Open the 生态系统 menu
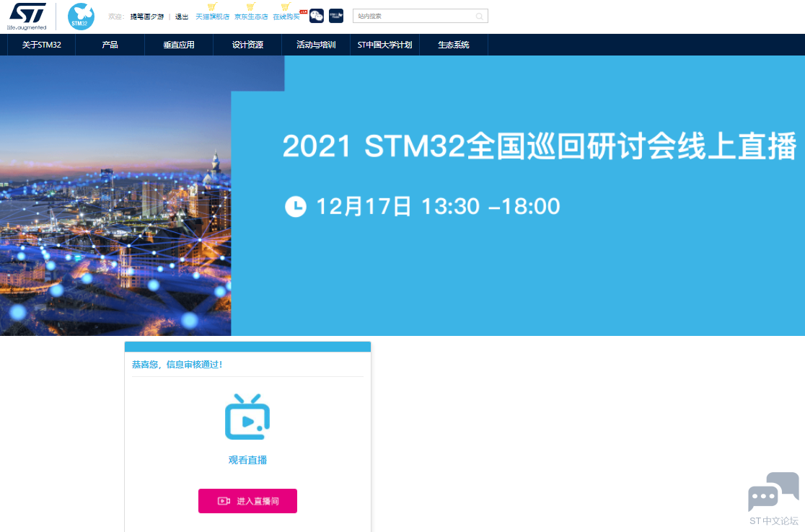 (453, 45)
